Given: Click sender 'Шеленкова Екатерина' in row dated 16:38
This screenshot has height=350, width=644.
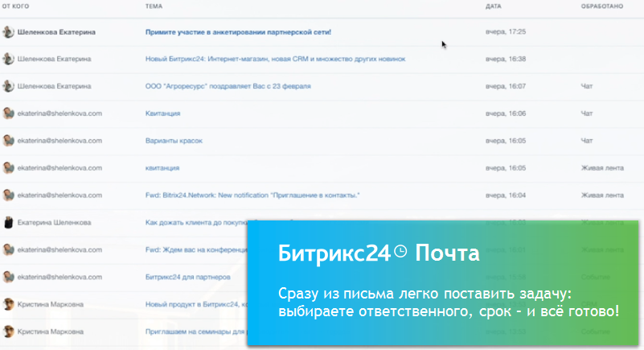Looking at the screenshot, I should [54, 60].
